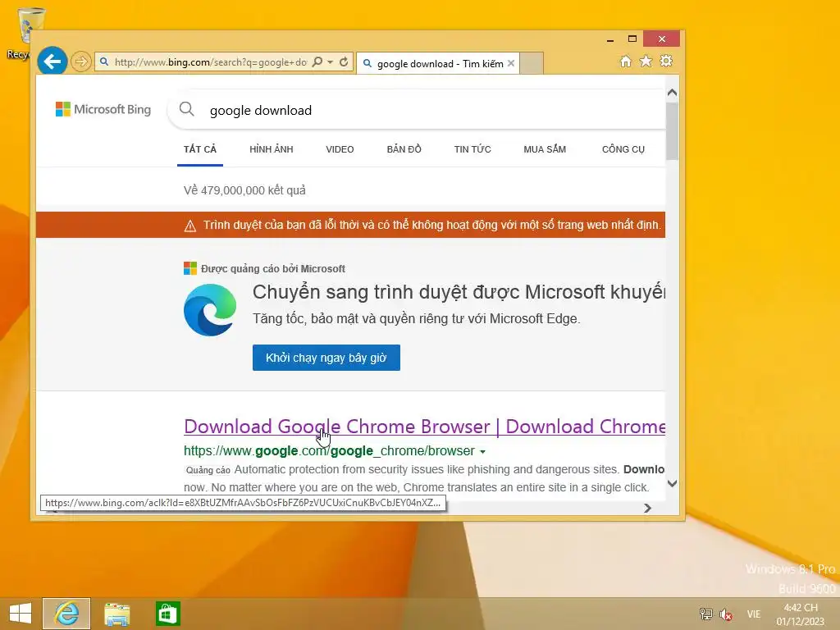The image size is (840, 630).
Task: Click the green URL www.google.com/google_chrome/browser
Action: point(329,451)
